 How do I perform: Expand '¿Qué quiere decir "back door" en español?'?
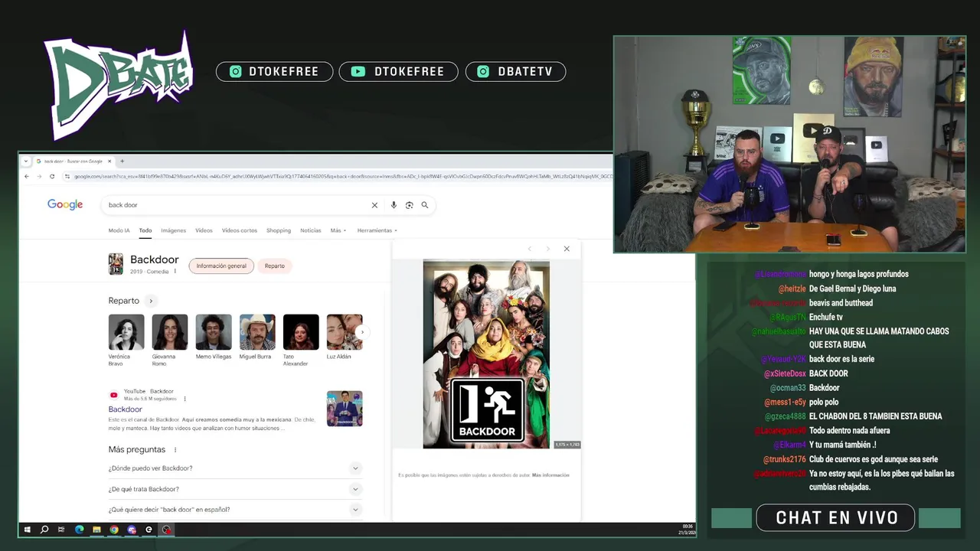pos(235,510)
